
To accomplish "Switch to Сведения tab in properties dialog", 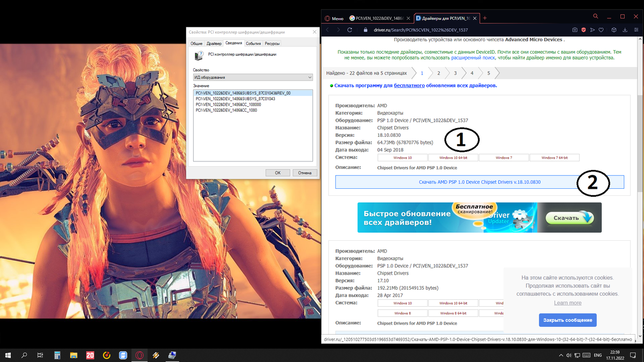I will coord(233,43).
